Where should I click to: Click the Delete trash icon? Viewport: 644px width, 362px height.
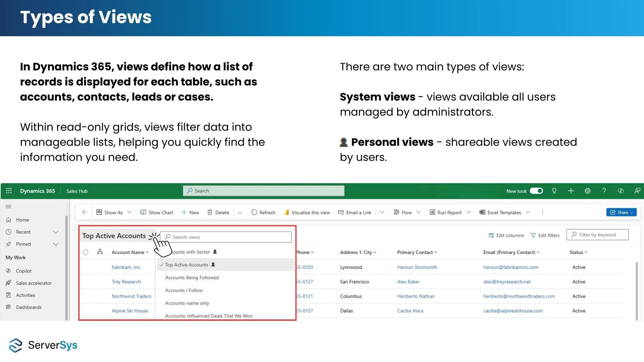(x=210, y=212)
